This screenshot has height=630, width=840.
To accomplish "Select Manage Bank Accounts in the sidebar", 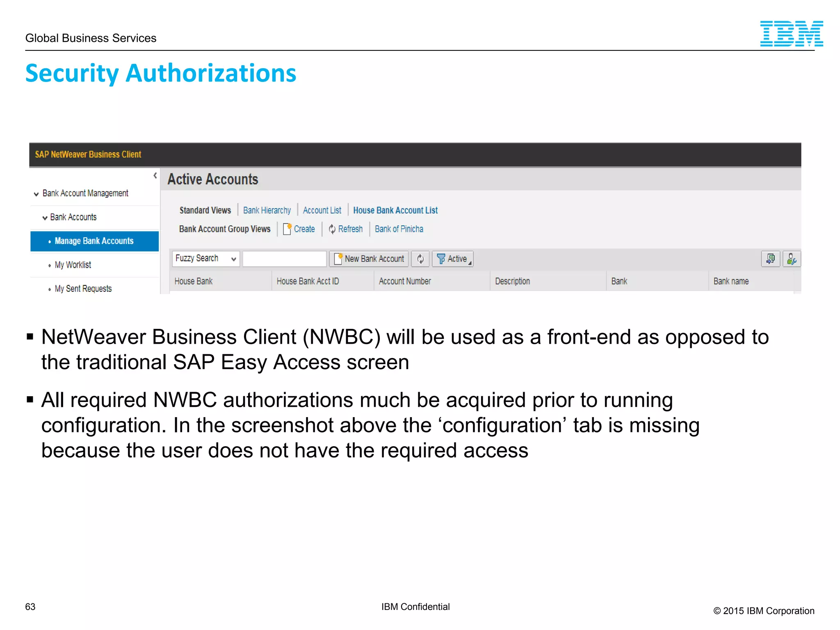I will point(94,241).
